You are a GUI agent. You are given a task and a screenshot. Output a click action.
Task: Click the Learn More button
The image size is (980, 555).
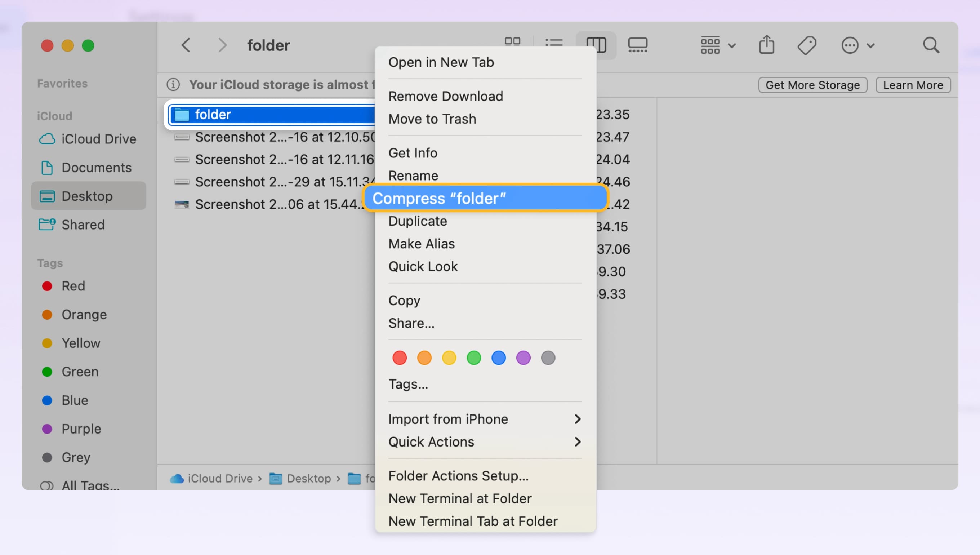point(913,85)
